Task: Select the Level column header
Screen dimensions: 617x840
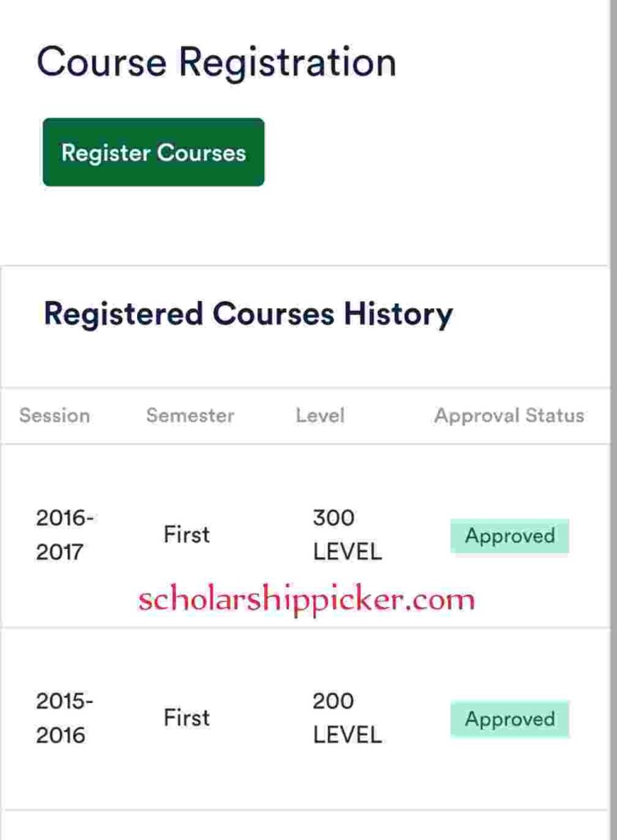Action: [x=320, y=416]
